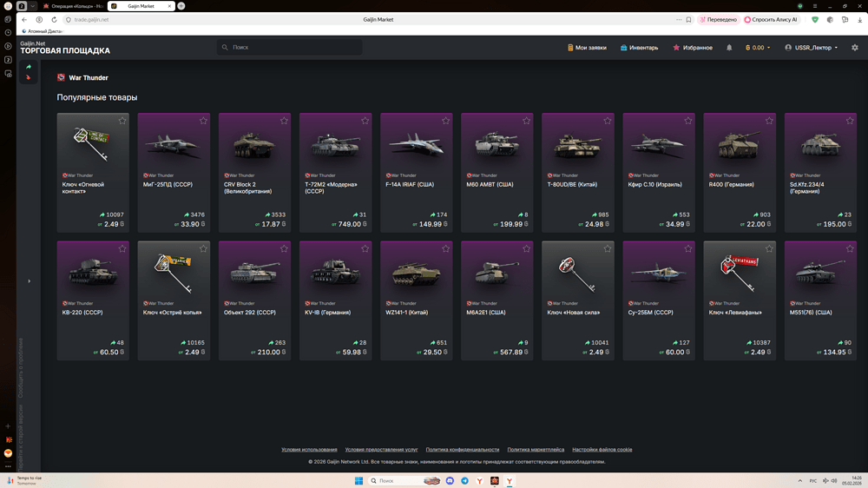Reload the page with refresh icon
The image size is (868, 488).
point(54,19)
